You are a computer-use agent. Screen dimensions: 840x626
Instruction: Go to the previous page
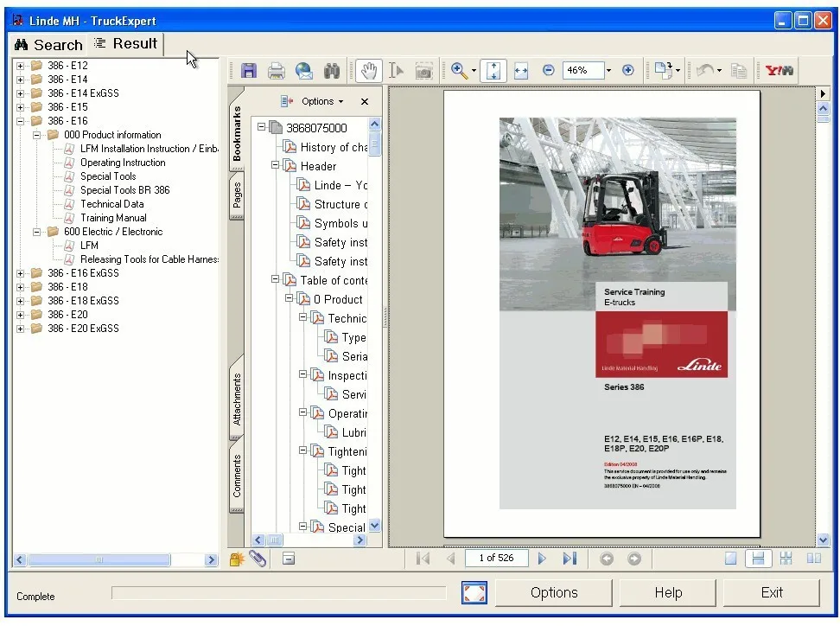click(x=450, y=559)
